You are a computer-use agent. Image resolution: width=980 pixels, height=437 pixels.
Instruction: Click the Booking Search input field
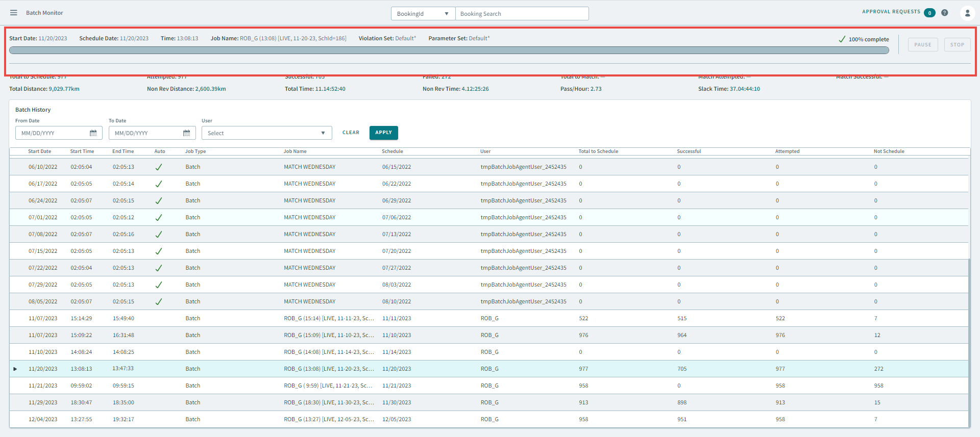click(522, 14)
